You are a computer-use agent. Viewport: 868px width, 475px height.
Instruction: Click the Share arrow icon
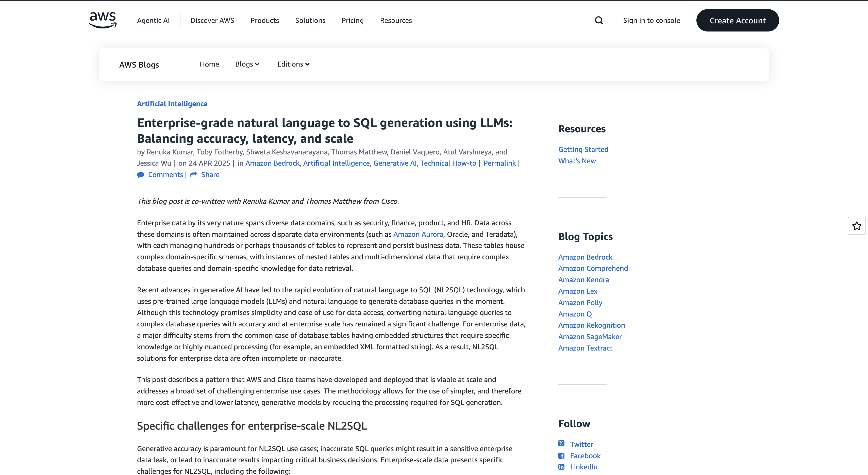[193, 174]
